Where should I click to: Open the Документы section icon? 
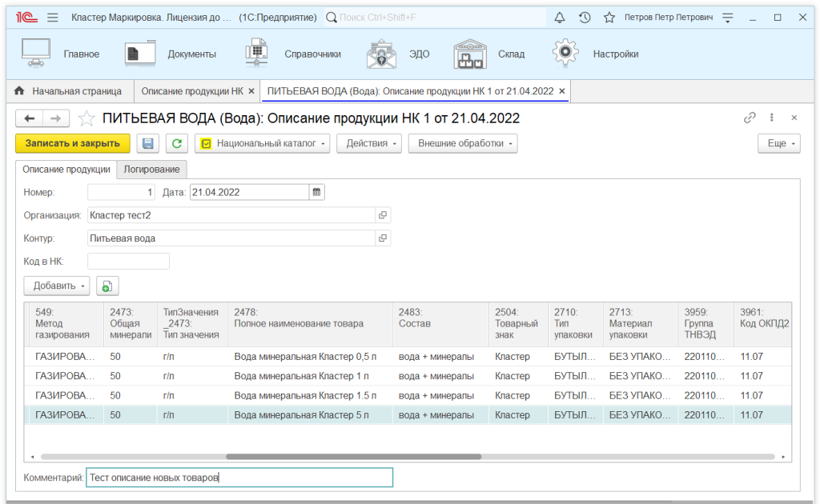pyautogui.click(x=140, y=53)
